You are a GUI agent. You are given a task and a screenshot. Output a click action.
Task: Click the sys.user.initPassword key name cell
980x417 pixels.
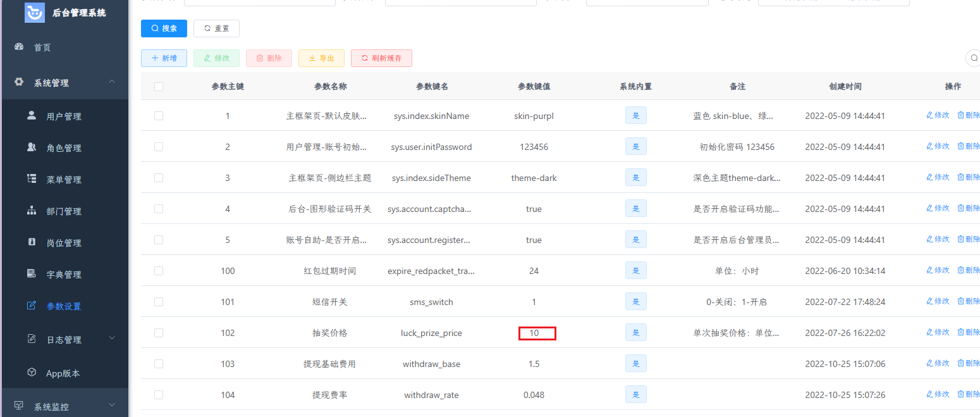(431, 147)
